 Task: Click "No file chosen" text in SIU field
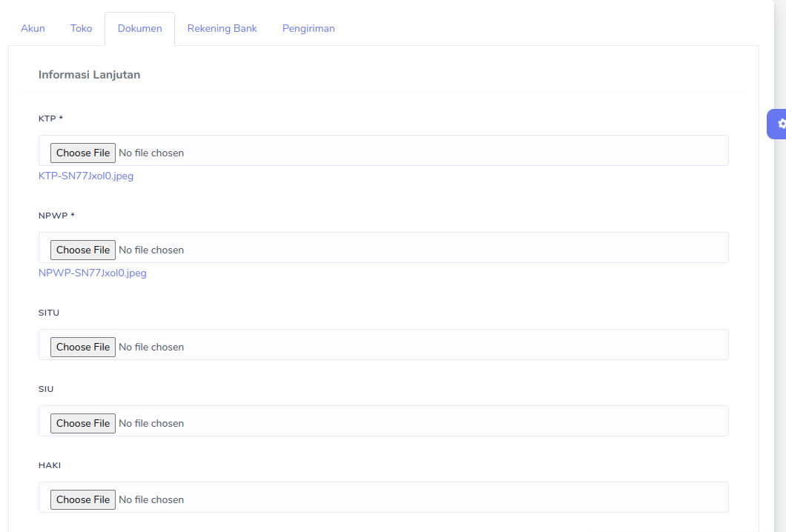[151, 423]
